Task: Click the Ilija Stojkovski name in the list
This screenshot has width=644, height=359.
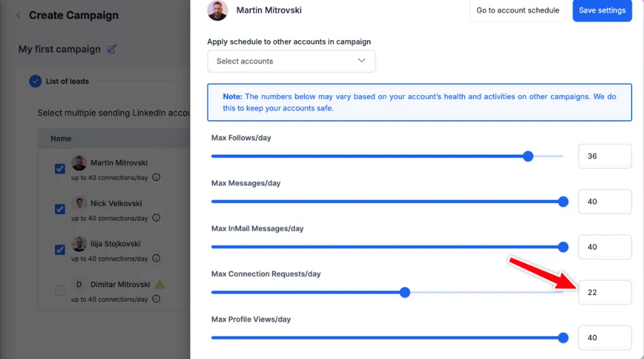Action: coord(115,244)
